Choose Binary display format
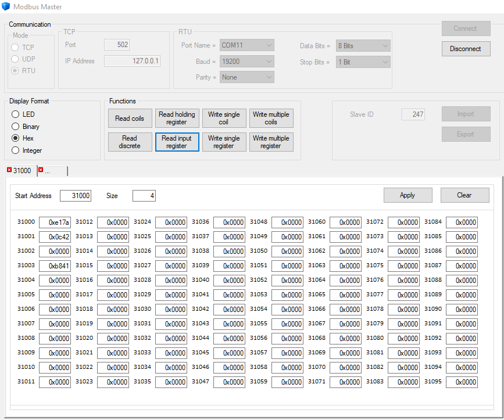The width and height of the screenshot is (504, 420). point(16,127)
